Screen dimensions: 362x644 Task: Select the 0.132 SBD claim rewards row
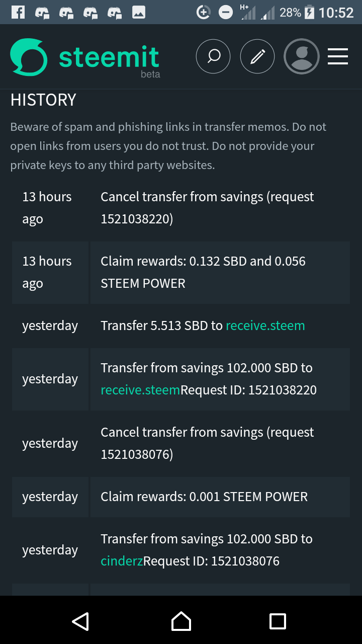203,272
